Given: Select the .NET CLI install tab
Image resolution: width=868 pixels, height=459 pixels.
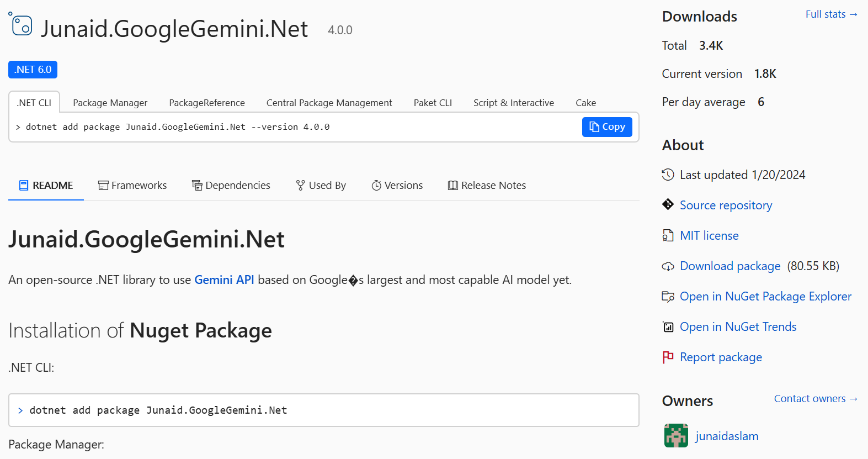Looking at the screenshot, I should (x=34, y=103).
